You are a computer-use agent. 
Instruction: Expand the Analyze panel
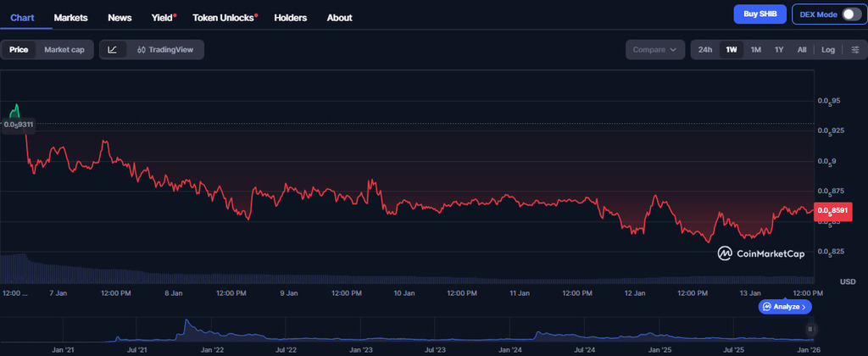784,307
